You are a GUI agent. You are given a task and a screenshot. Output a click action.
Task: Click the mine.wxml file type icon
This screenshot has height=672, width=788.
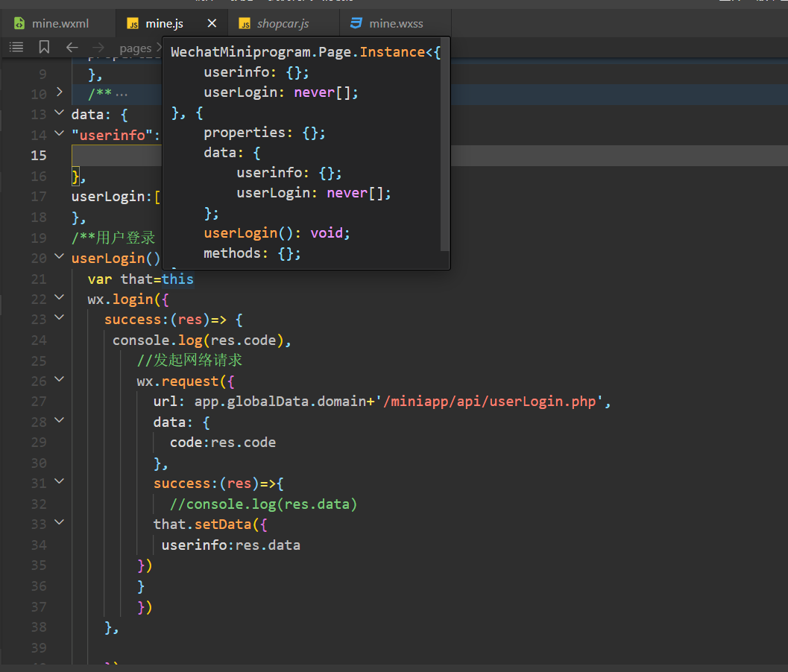pos(19,23)
